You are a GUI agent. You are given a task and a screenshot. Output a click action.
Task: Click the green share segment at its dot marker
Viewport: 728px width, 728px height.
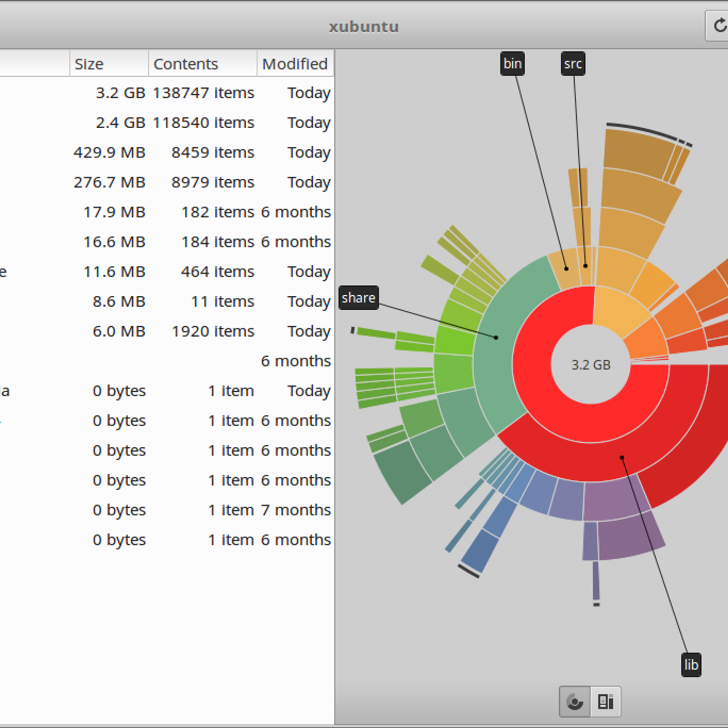click(x=496, y=338)
